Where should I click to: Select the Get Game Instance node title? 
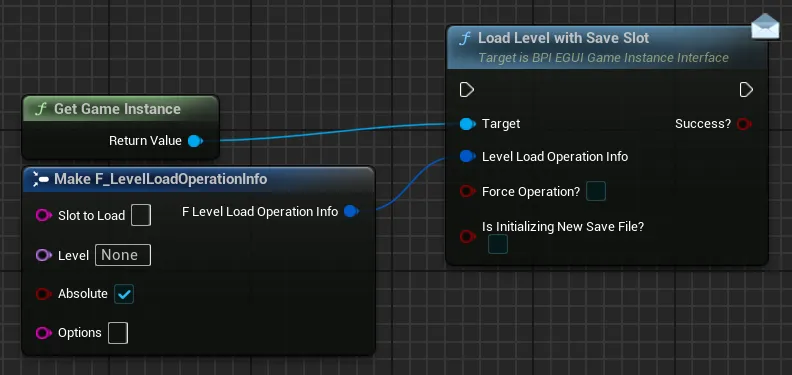pos(117,109)
